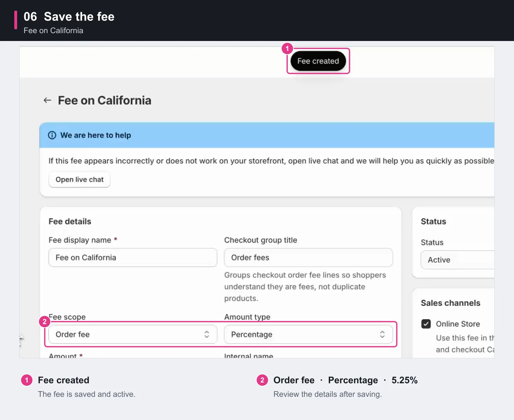Open live chat for help
514x420 pixels.
point(80,179)
